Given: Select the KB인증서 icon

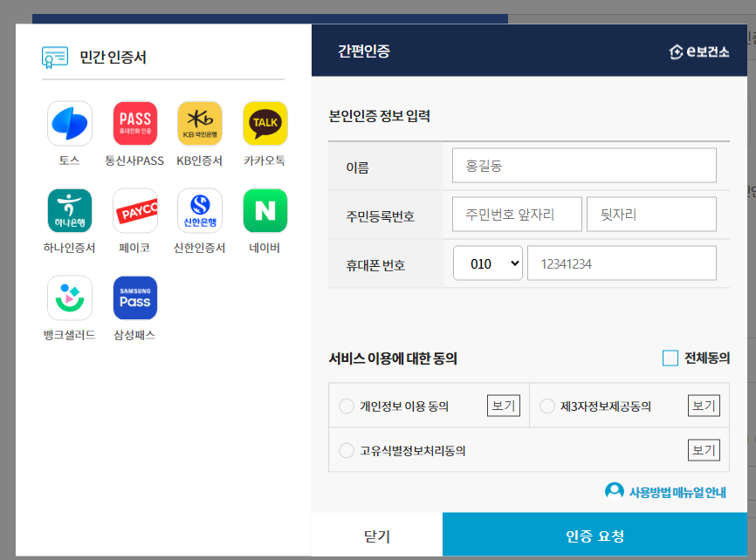Looking at the screenshot, I should [200, 123].
